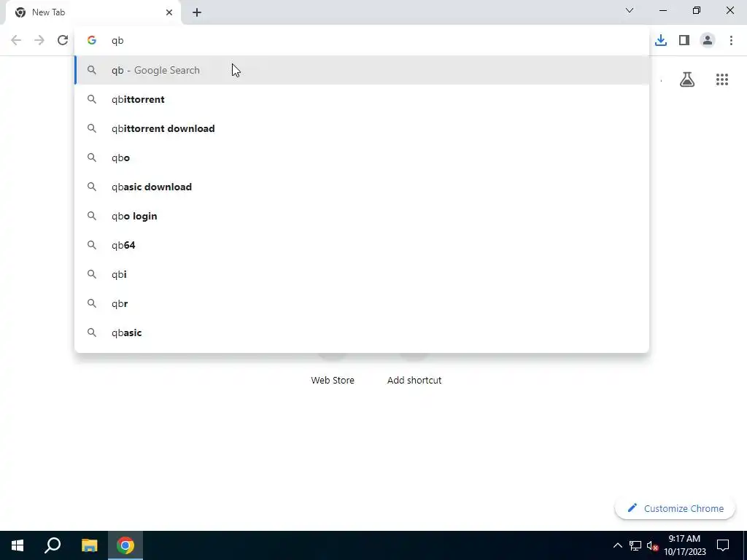Viewport: 747px width, 560px height.
Task: Select the qbr suggestion
Action: point(362,303)
